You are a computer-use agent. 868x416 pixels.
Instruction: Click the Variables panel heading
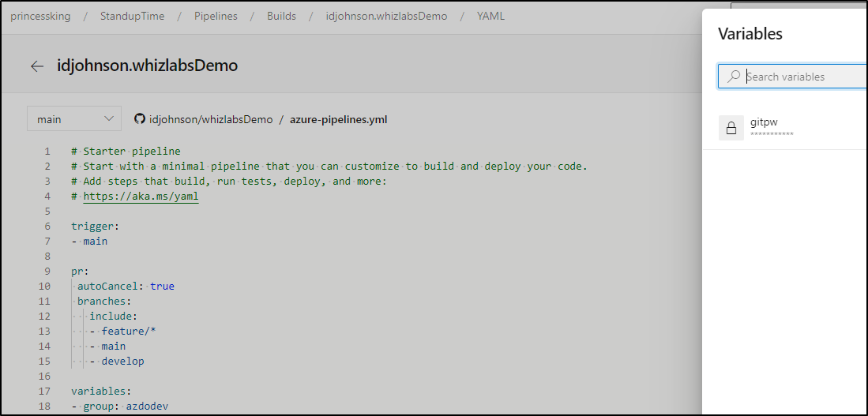coord(750,34)
